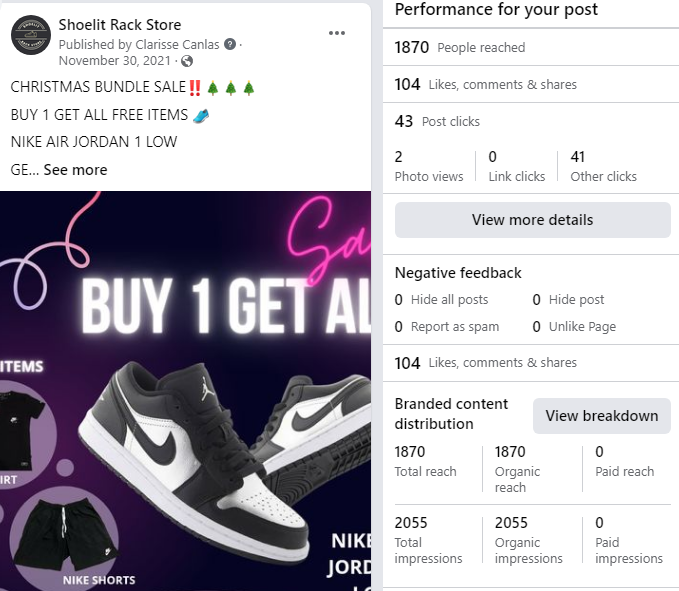This screenshot has width=679, height=591.
Task: Open the Nike Jordan sale post image
Action: (185, 390)
